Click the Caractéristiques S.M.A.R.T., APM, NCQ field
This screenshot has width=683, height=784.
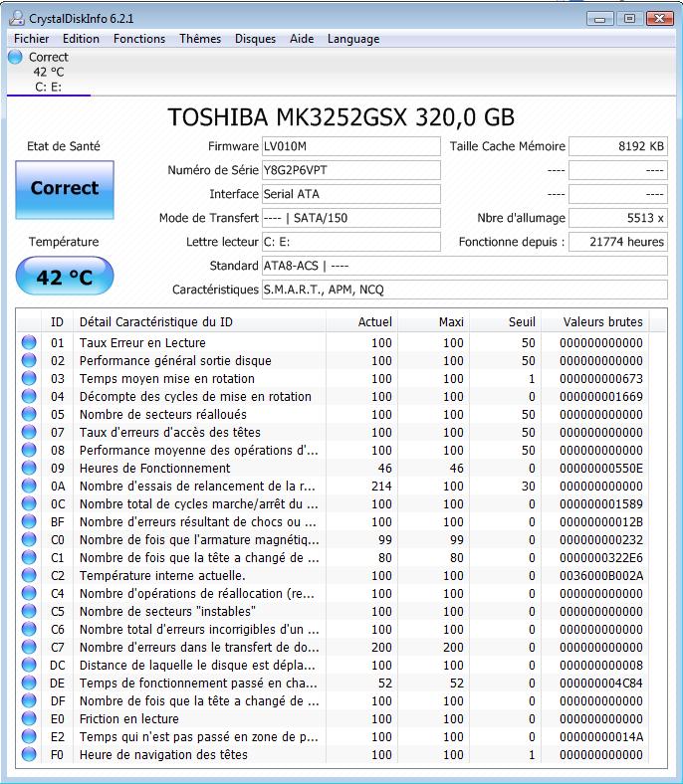point(464,290)
